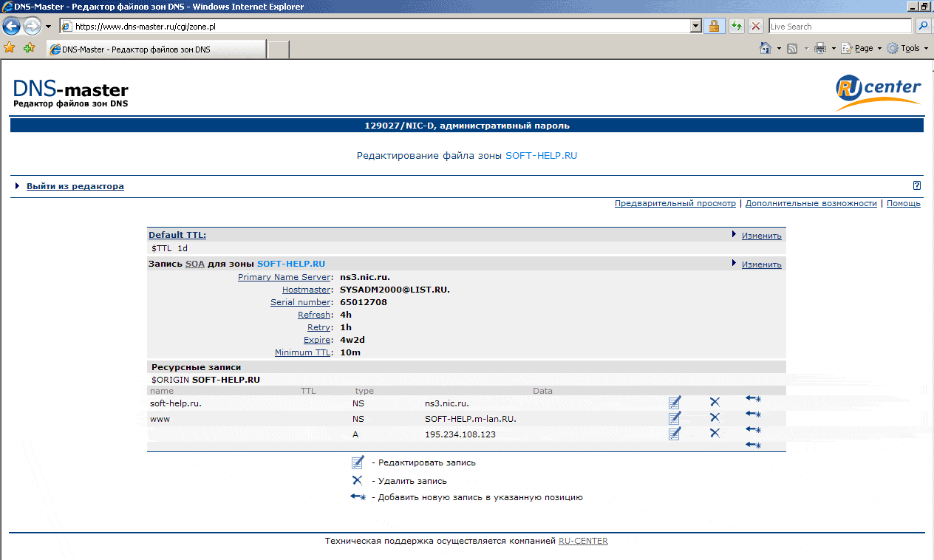Edit the A record 195.234.108.123
Image resolution: width=934 pixels, height=560 pixels.
click(675, 434)
